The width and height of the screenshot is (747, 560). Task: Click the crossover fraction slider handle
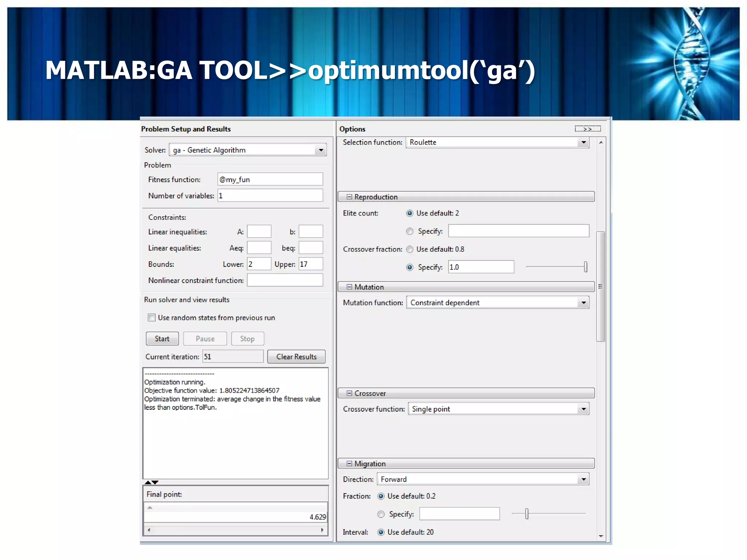click(585, 267)
